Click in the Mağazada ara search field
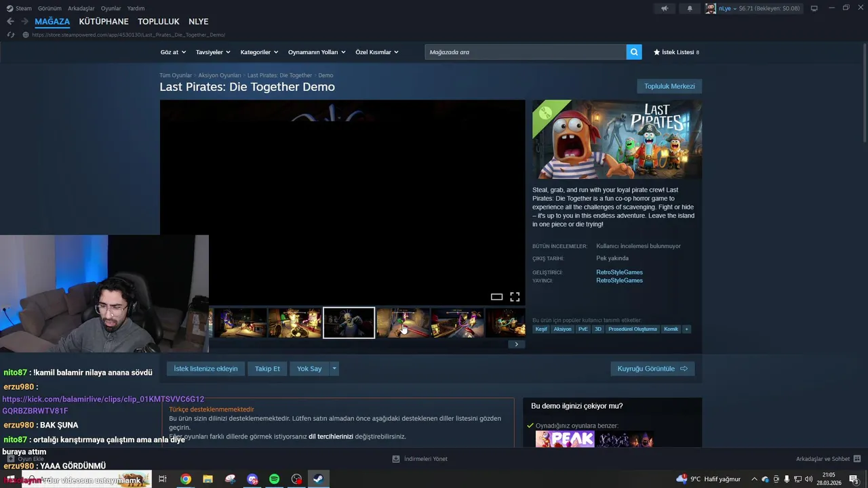Viewport: 868px width, 488px height. click(x=526, y=52)
